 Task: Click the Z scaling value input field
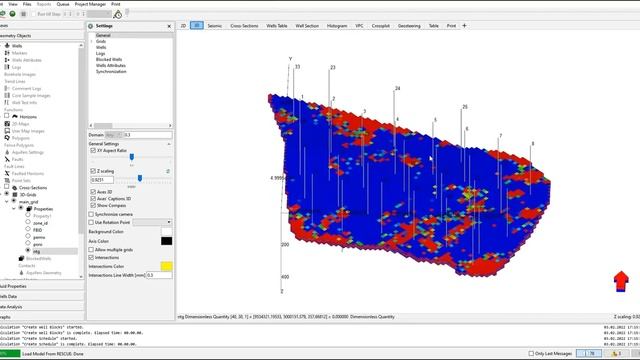(102, 180)
